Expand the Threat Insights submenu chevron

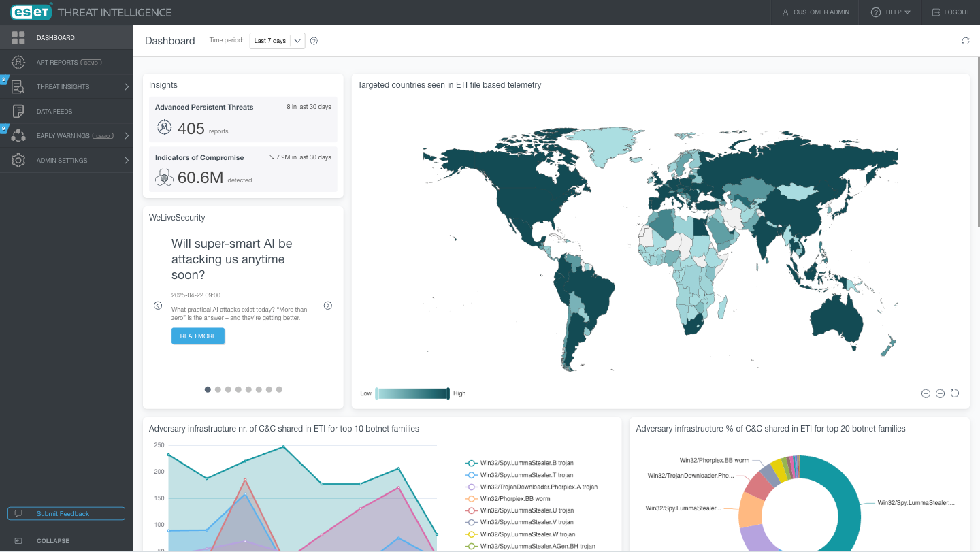pos(127,86)
